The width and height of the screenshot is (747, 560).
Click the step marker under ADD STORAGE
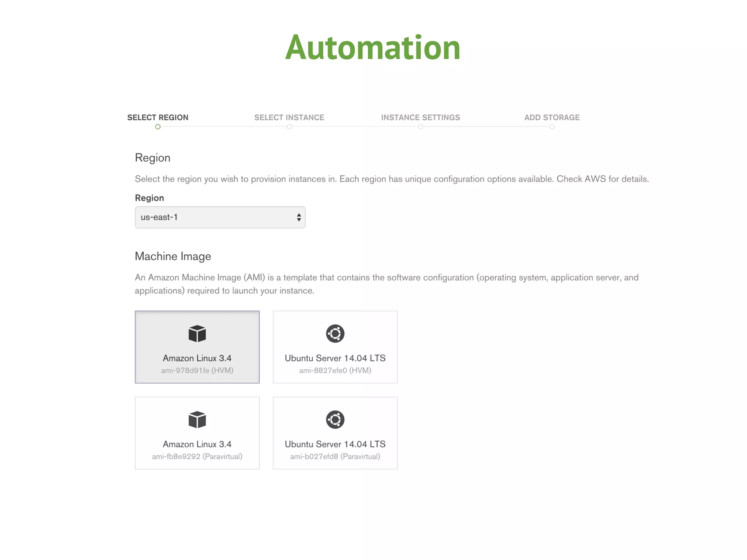click(x=552, y=127)
